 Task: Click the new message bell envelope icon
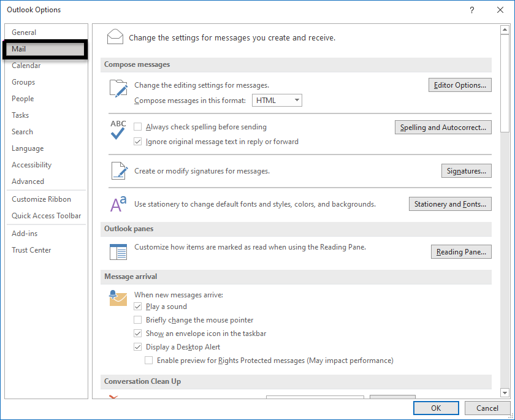pos(118,298)
